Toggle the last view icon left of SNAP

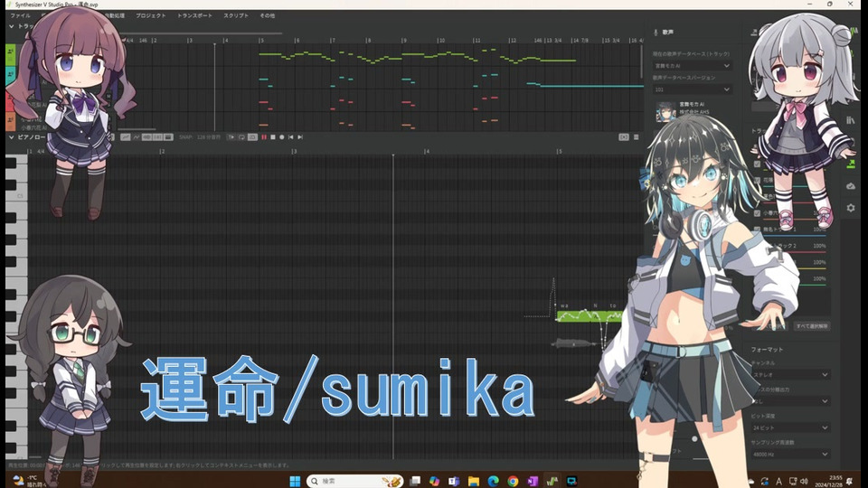(x=168, y=136)
